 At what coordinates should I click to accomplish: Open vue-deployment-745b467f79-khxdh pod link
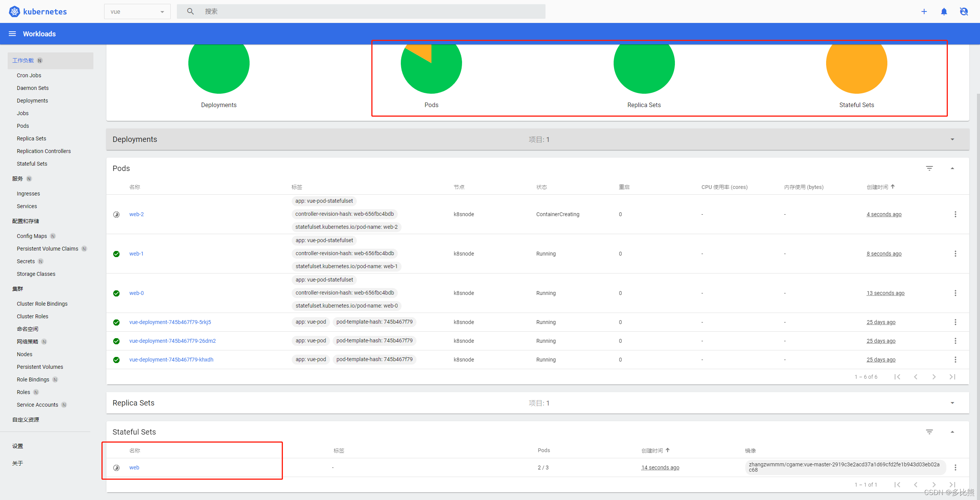point(171,360)
